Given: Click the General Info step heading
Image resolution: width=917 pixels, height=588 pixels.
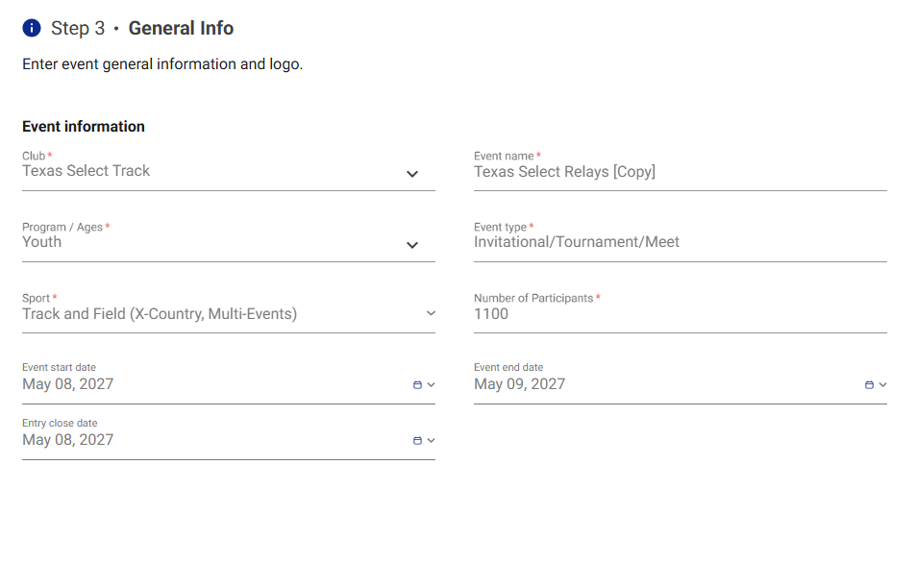Looking at the screenshot, I should 181,28.
